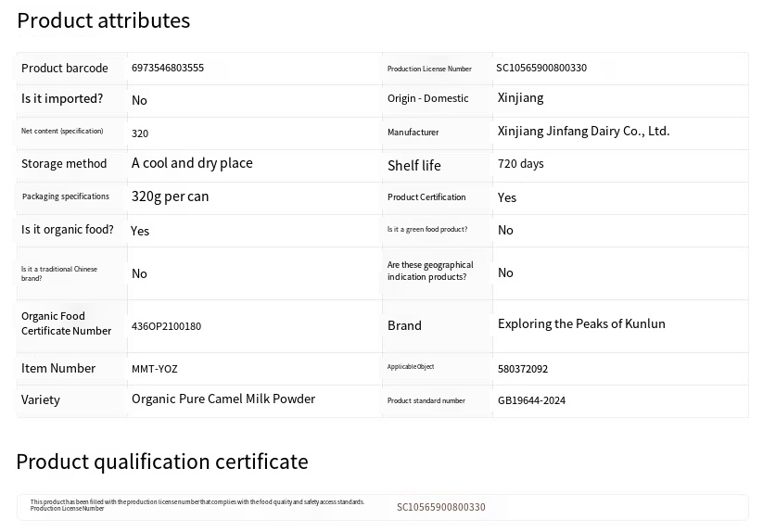This screenshot has height=532, width=763.
Task: Click the product barcode value 6973546803555
Action: 168,69
